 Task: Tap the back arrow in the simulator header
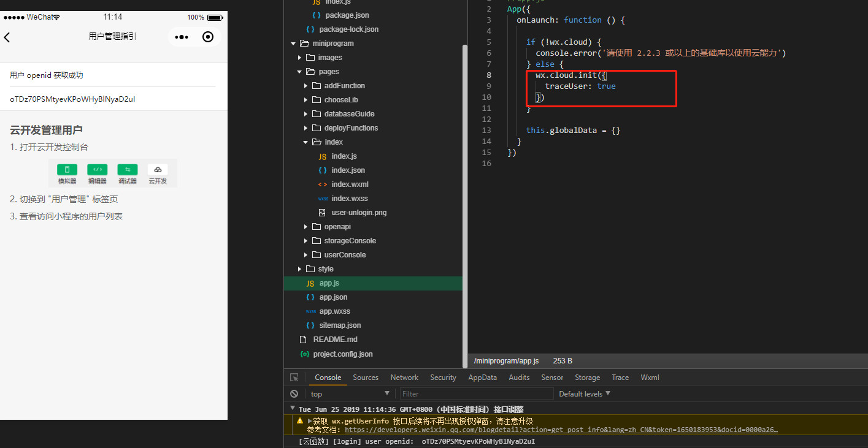pos(7,37)
